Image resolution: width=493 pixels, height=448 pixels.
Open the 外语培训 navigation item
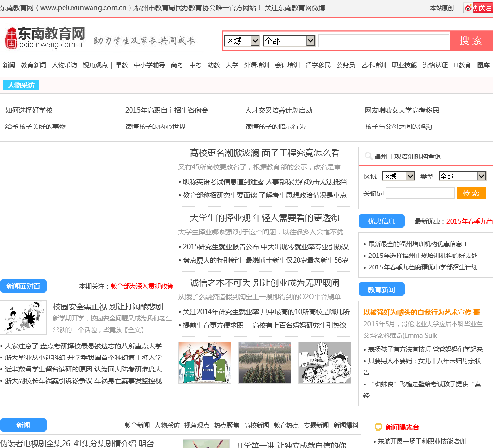pyautogui.click(x=257, y=65)
